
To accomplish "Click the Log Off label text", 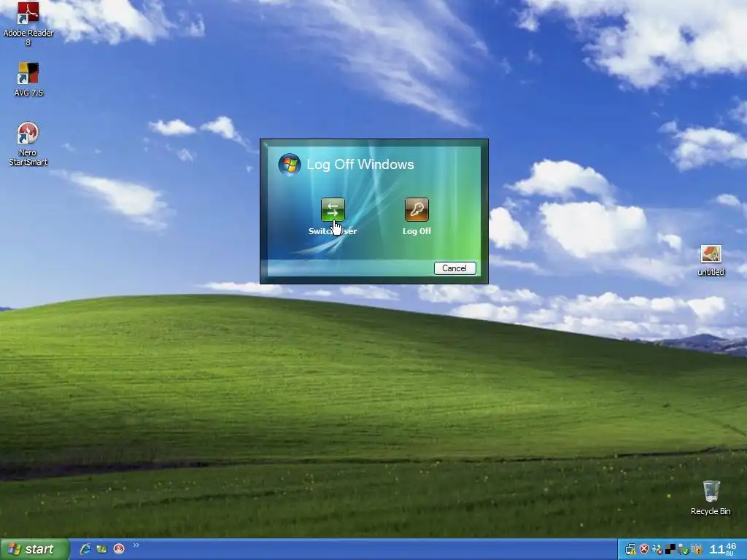I will click(417, 231).
